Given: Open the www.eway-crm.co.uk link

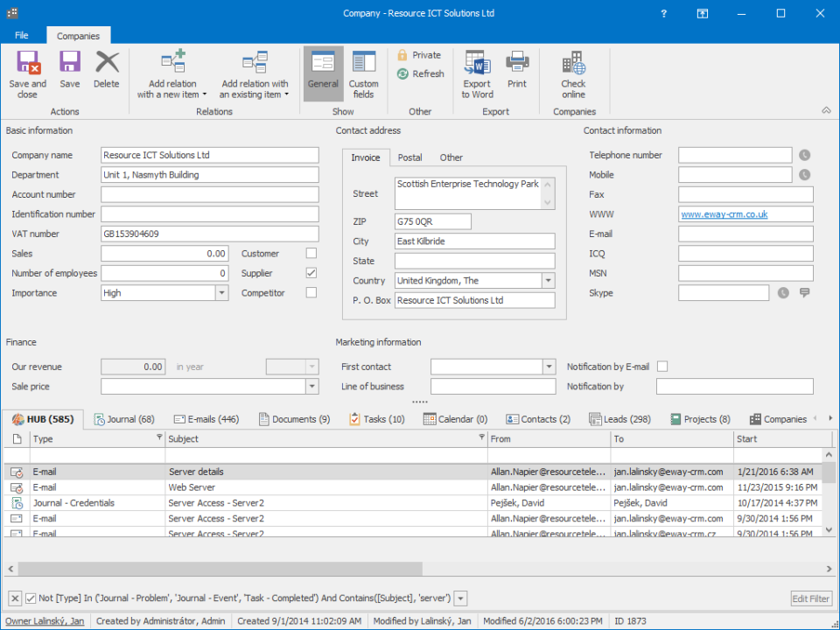Looking at the screenshot, I should click(x=726, y=213).
